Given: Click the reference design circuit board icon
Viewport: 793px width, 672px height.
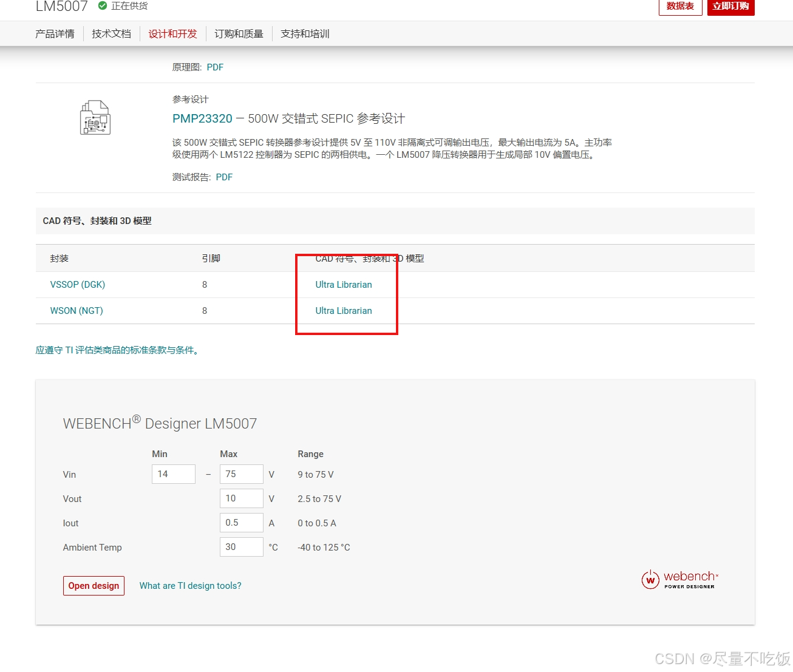Looking at the screenshot, I should click(95, 117).
